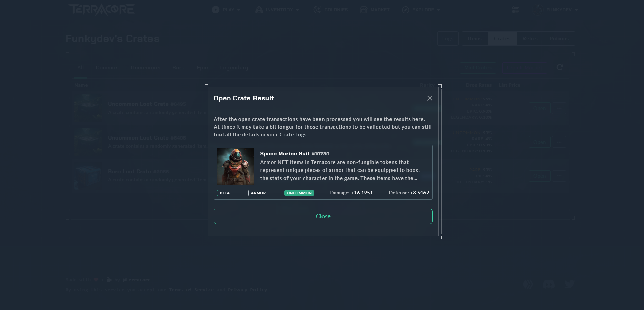Select the Epic rarity filter

pos(202,68)
